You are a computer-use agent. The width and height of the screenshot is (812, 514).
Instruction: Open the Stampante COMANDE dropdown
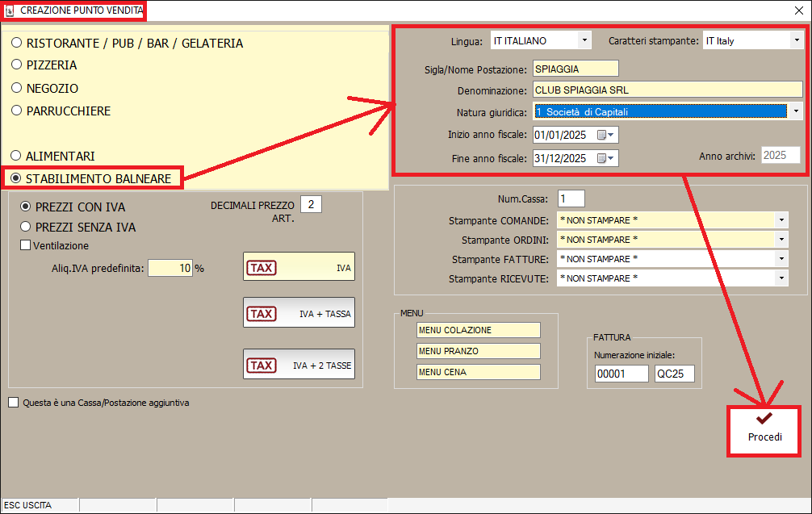pos(781,220)
